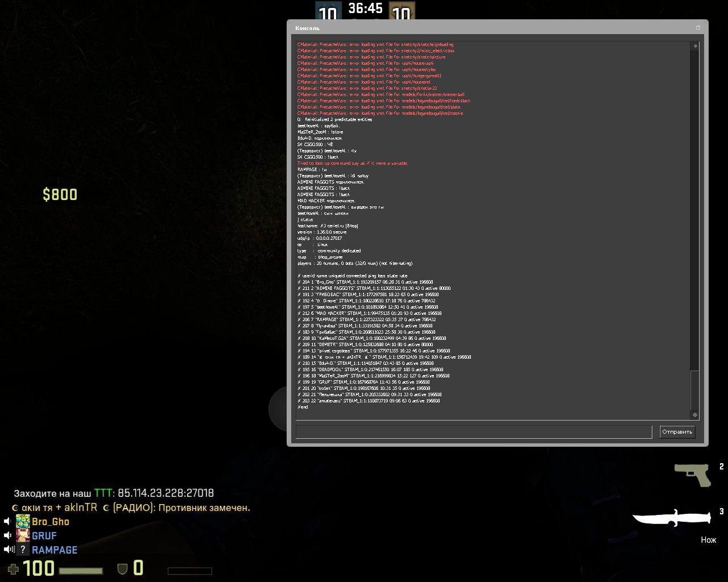Click the active voice speaker icon beside RAMPAGE
728x582 pixels.
coord(9,550)
